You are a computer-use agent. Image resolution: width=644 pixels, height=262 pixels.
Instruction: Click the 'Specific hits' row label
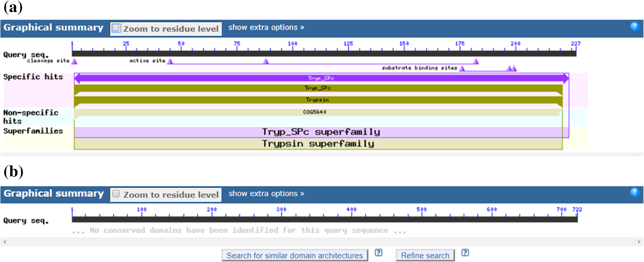coord(33,77)
